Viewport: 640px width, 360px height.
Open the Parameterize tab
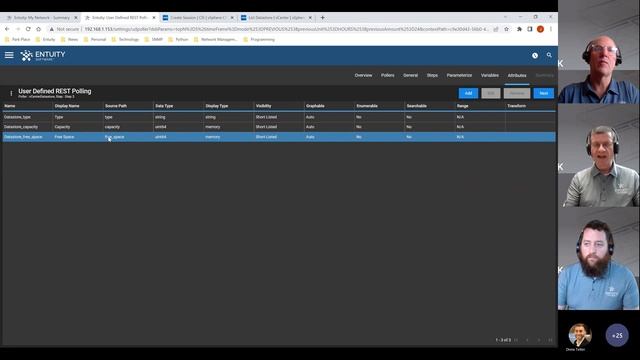(459, 76)
